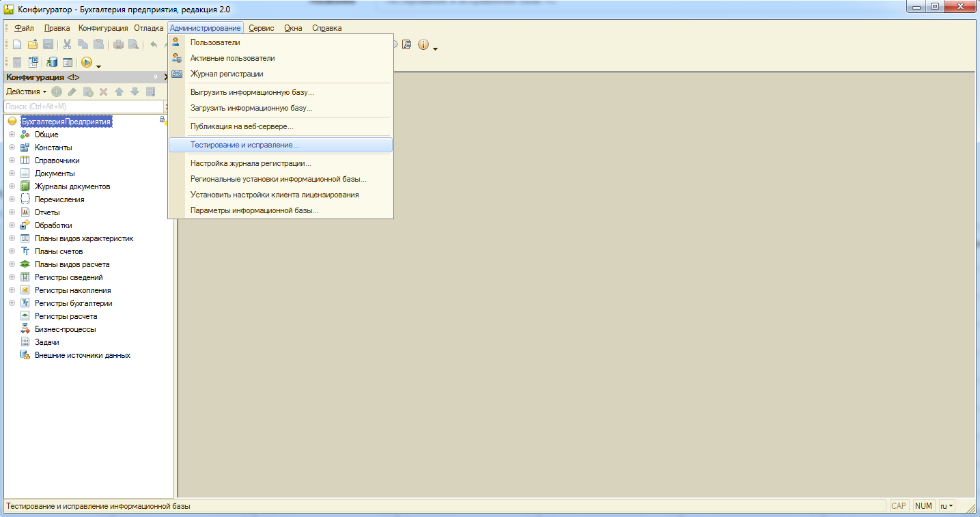Image resolution: width=980 pixels, height=517 pixels.
Task: Expand the Журналы документов tree node
Action: pos(12,186)
